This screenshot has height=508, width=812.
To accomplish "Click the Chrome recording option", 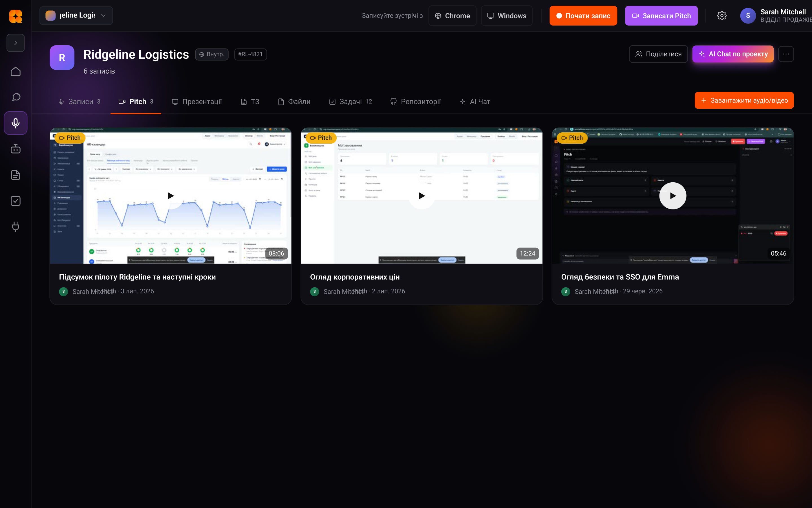I will pos(452,16).
